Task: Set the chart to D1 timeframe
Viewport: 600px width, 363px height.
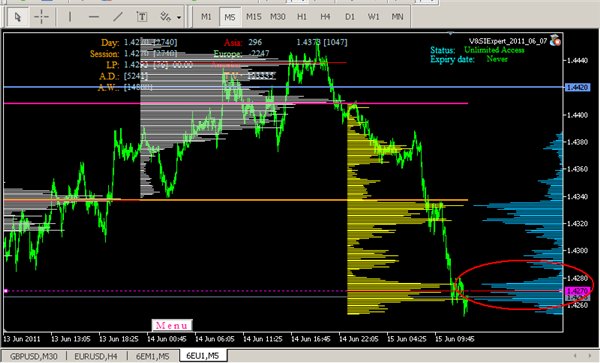Action: pyautogui.click(x=349, y=17)
